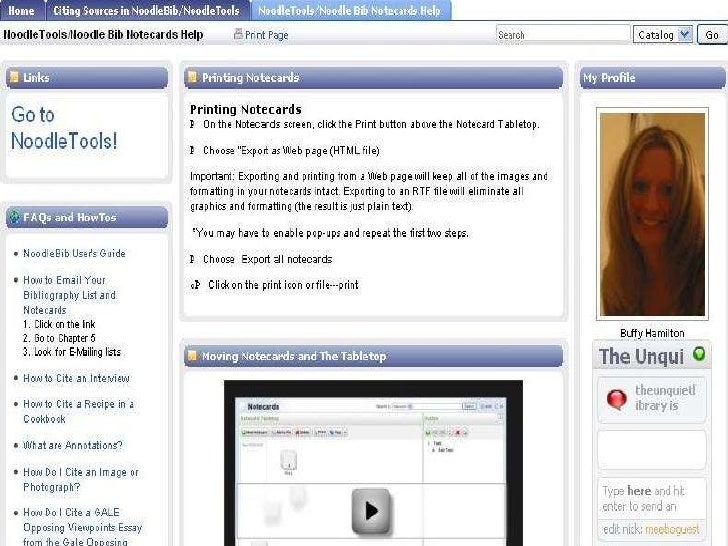Open the Home tab
Image resolution: width=728 pixels, height=546 pixels.
coord(21,10)
